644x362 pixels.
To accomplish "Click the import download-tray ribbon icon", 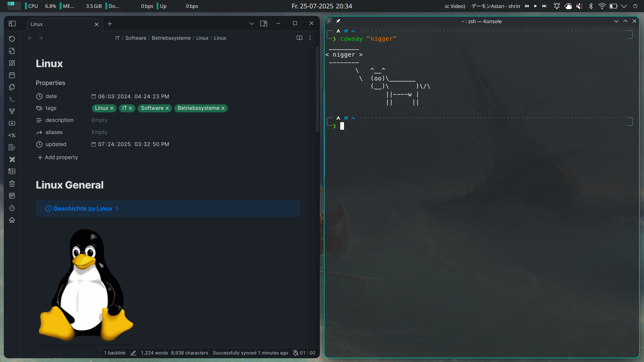I will point(12,123).
